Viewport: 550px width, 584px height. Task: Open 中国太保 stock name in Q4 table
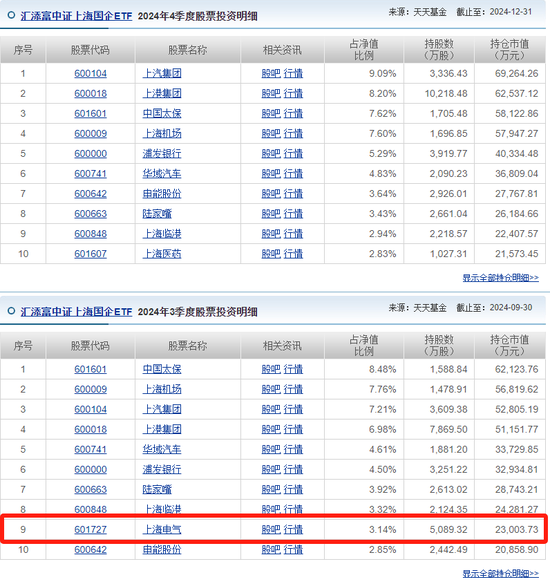[x=162, y=114]
